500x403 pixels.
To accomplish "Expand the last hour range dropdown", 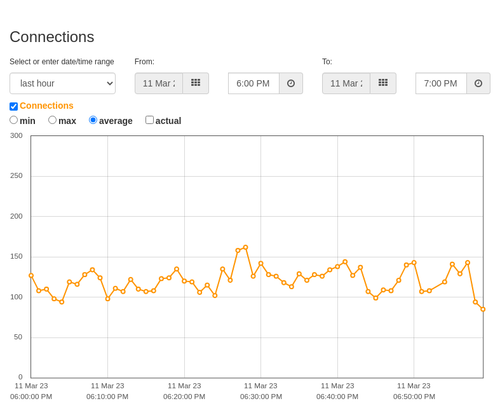I will [63, 83].
